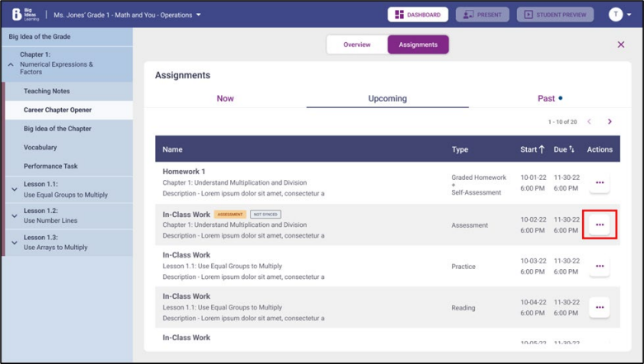
Task: Open actions menu for the Reading assignment
Action: click(x=599, y=307)
